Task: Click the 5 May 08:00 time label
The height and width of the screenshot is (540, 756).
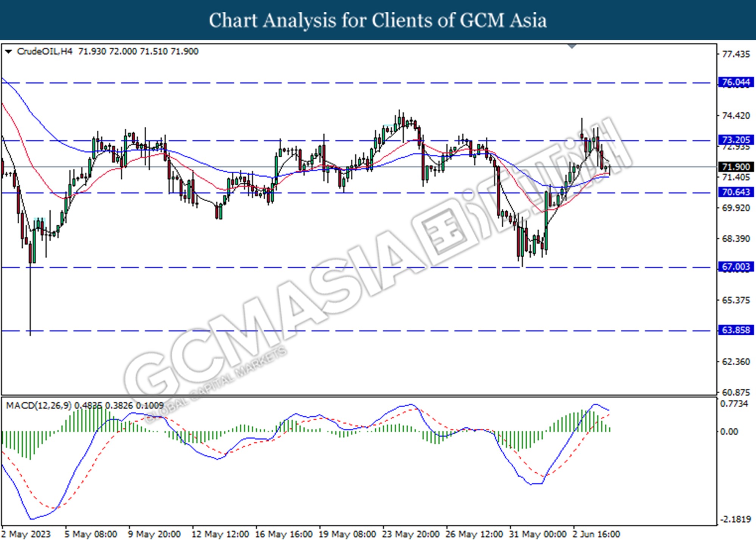Action: pos(91,534)
